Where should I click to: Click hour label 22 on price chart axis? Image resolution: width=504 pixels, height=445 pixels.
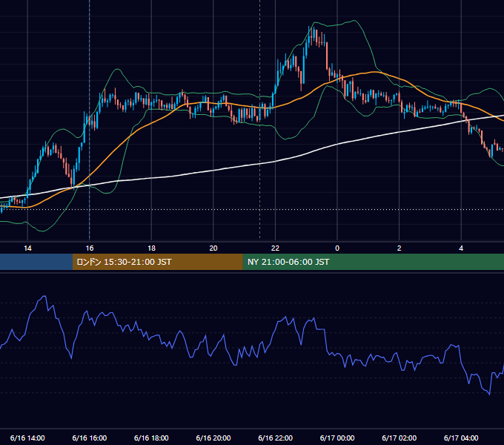click(x=275, y=248)
